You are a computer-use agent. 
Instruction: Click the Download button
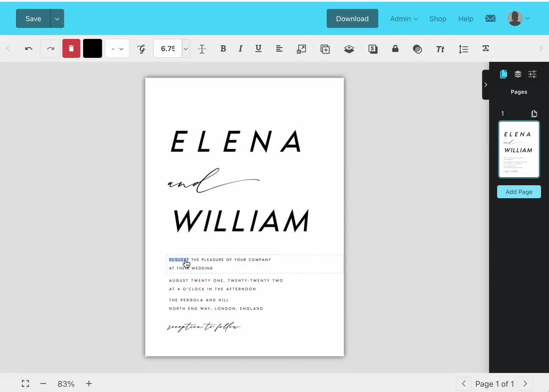point(352,18)
